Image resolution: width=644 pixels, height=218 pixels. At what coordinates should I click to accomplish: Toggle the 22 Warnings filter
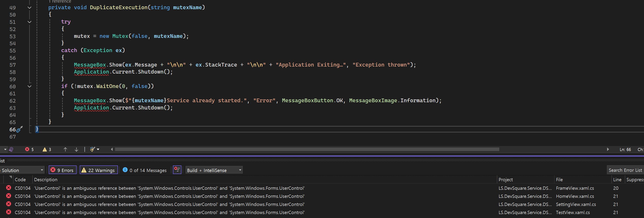click(x=98, y=170)
